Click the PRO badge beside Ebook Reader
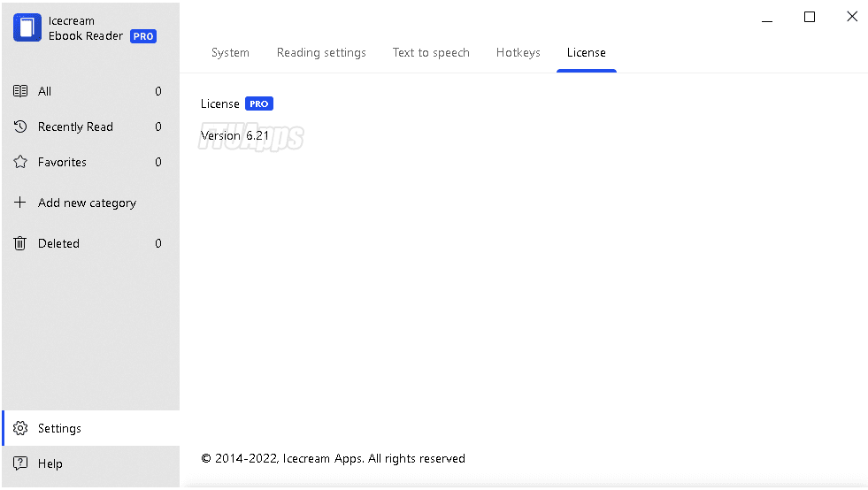Screen dimensions: 868x490 (x=143, y=36)
